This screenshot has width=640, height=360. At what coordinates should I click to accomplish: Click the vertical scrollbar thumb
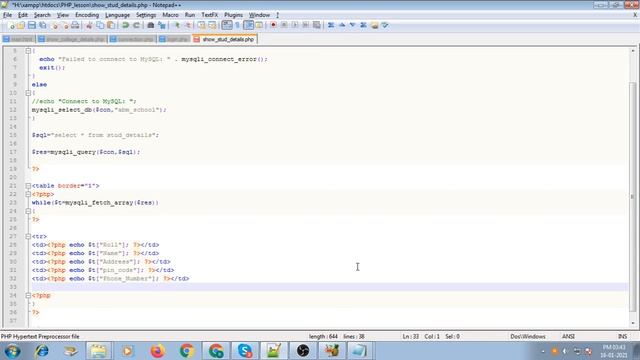coord(633,196)
